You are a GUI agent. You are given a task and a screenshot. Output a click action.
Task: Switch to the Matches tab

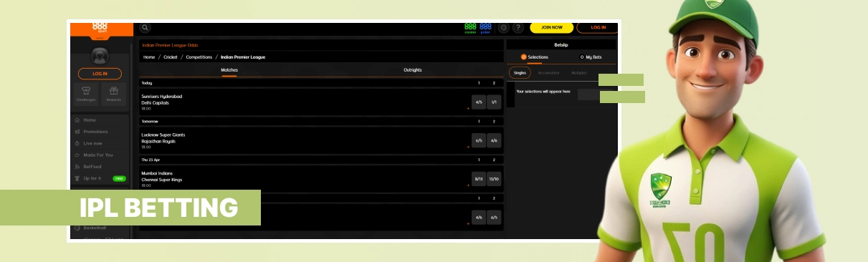pos(229,70)
